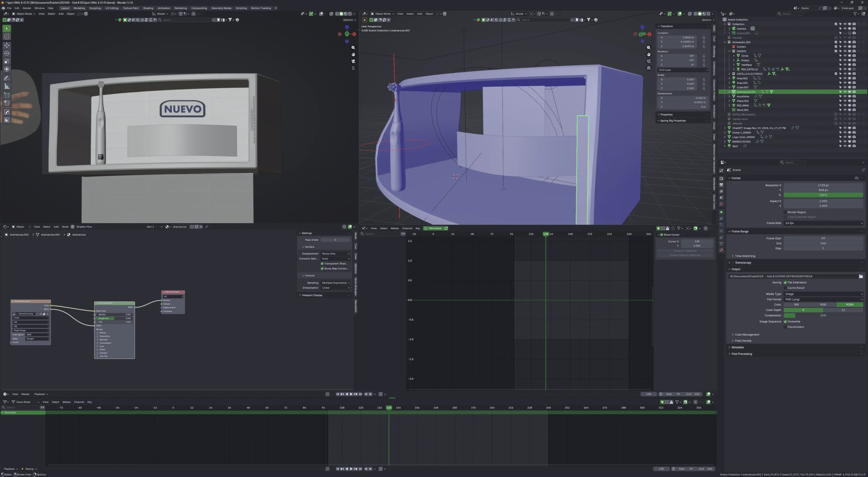
Task: Uncheck the File Extensions checkbox
Action: 785,283
